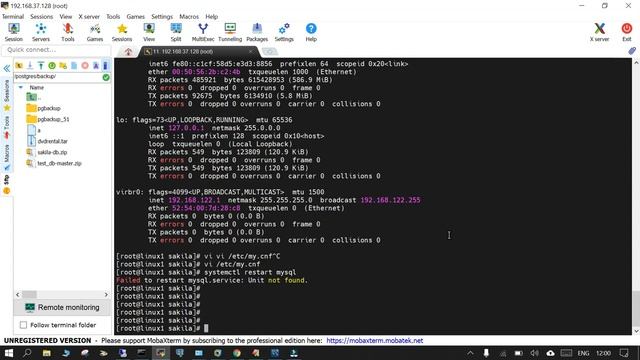The width and height of the screenshot is (640, 360).
Task: Click the paperclip attach icon
Action: pos(632,51)
